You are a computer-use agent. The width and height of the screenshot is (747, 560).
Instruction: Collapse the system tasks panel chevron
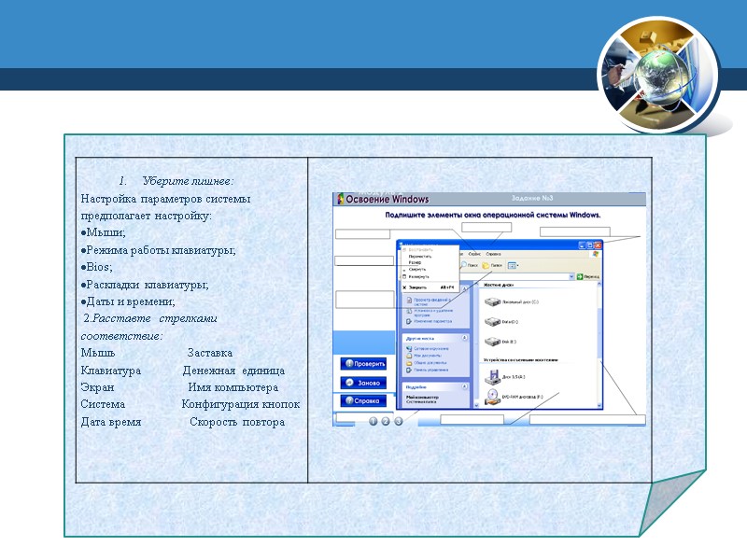[x=464, y=288]
